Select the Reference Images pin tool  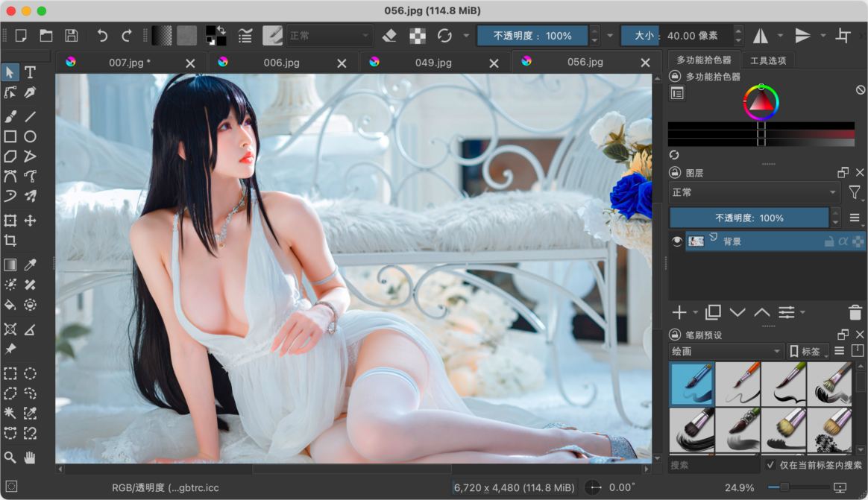click(x=10, y=349)
